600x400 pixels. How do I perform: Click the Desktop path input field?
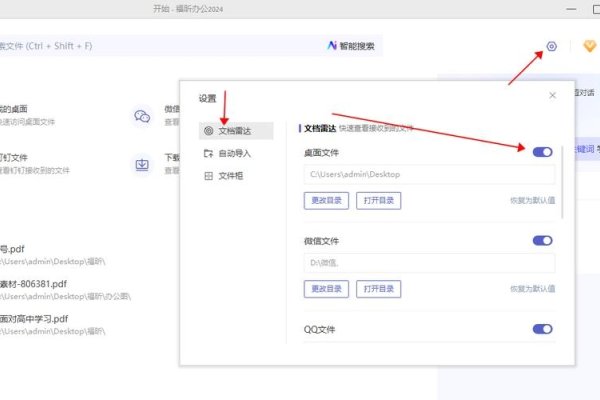(x=429, y=175)
